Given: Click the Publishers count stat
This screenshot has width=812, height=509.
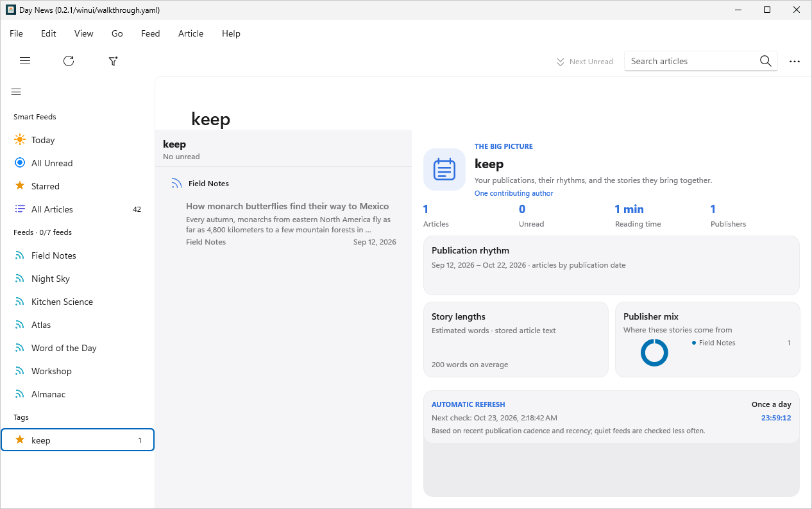Looking at the screenshot, I should [x=728, y=216].
